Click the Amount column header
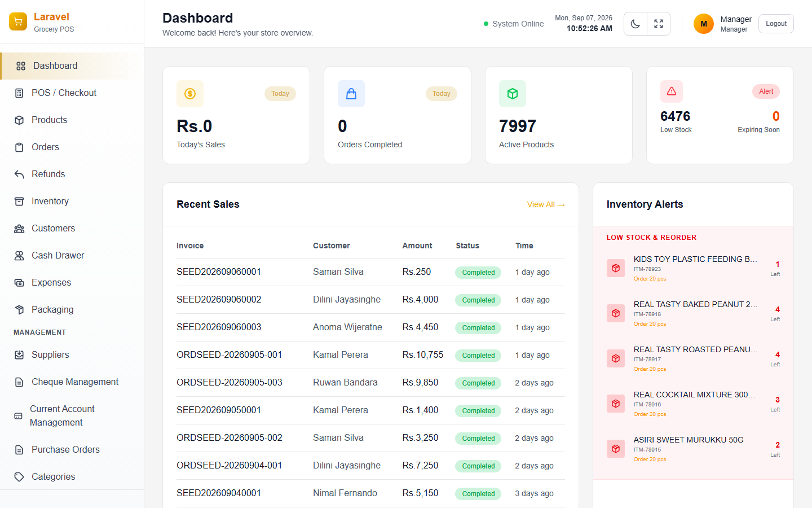The image size is (812, 508). point(417,246)
